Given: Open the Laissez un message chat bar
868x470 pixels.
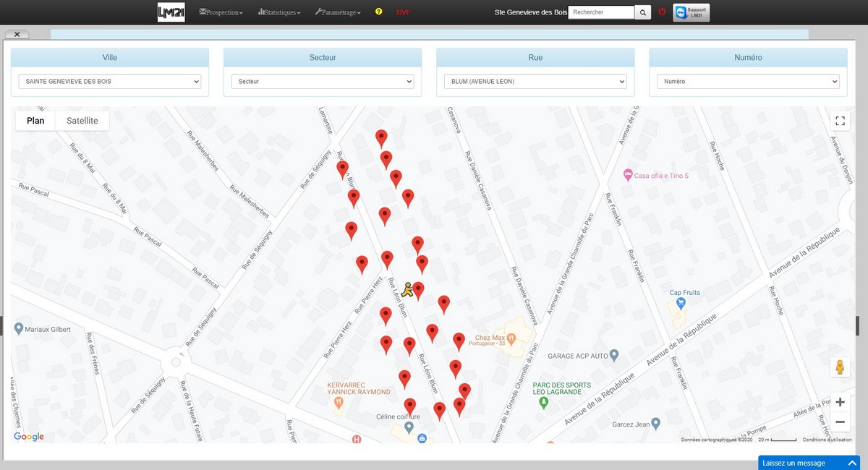Looking at the screenshot, I should pyautogui.click(x=809, y=463).
